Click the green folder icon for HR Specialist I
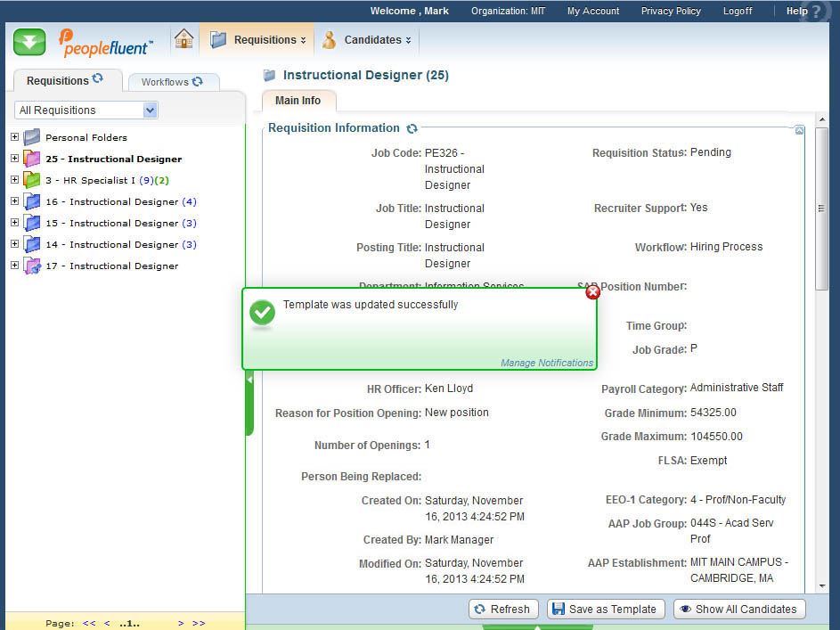This screenshot has width=840, height=630. click(32, 180)
